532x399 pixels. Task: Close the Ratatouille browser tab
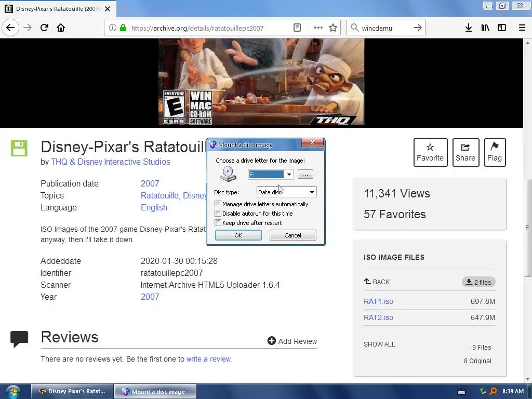coord(108,9)
